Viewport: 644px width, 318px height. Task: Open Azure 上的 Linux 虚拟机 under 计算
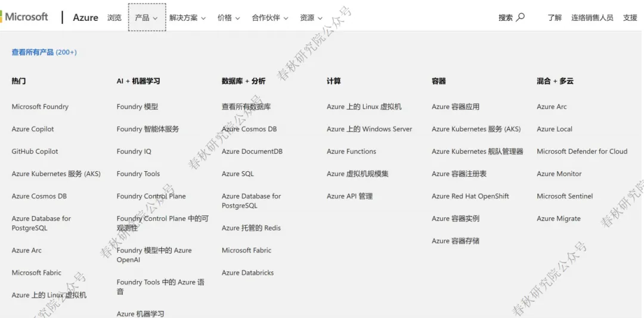pyautogui.click(x=364, y=107)
